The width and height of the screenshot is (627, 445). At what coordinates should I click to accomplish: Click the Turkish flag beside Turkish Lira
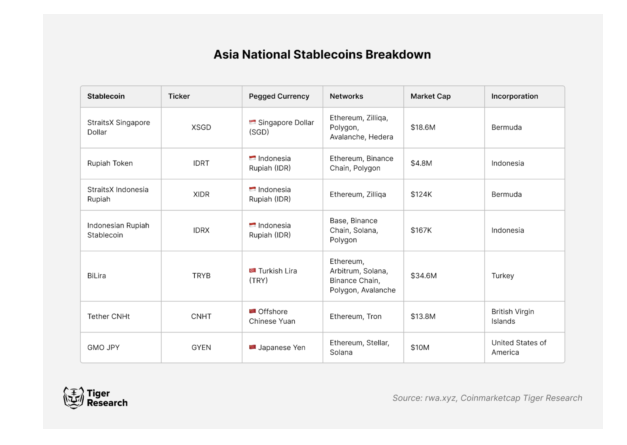point(253,270)
